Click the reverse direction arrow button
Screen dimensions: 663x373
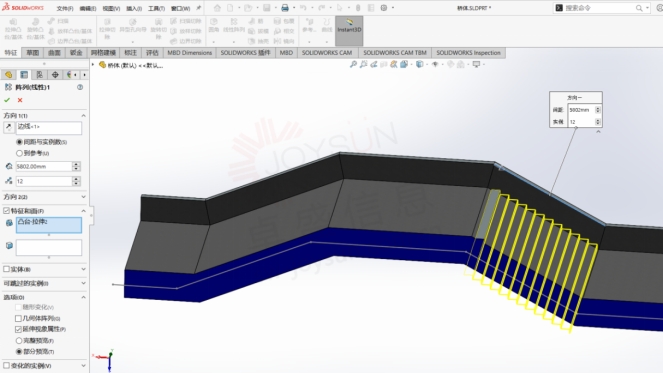8,127
